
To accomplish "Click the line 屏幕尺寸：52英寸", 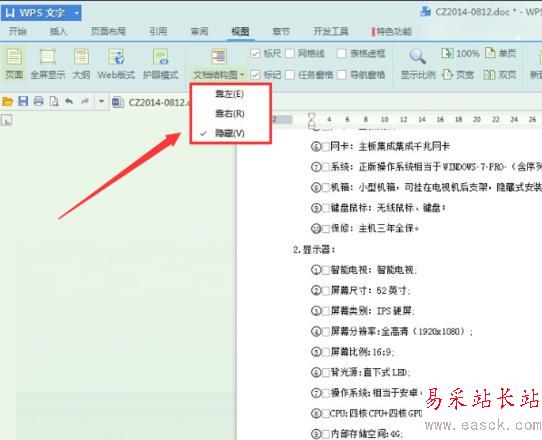I will point(361,290).
